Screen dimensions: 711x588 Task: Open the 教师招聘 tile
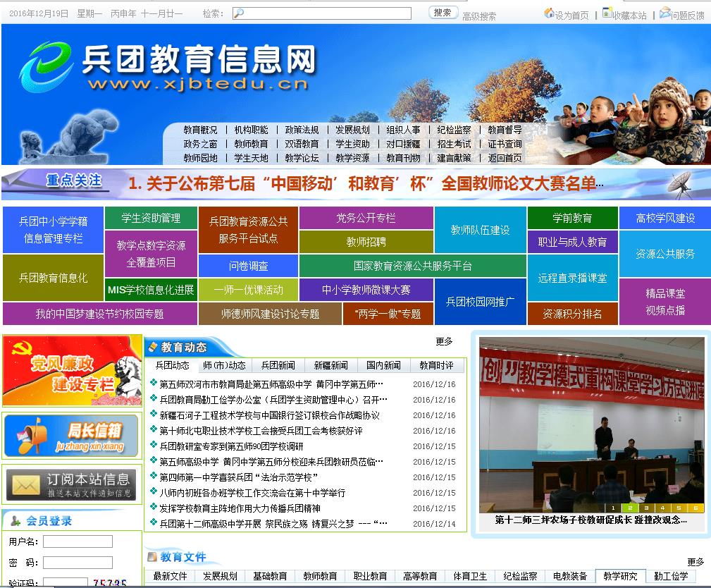coord(366,242)
